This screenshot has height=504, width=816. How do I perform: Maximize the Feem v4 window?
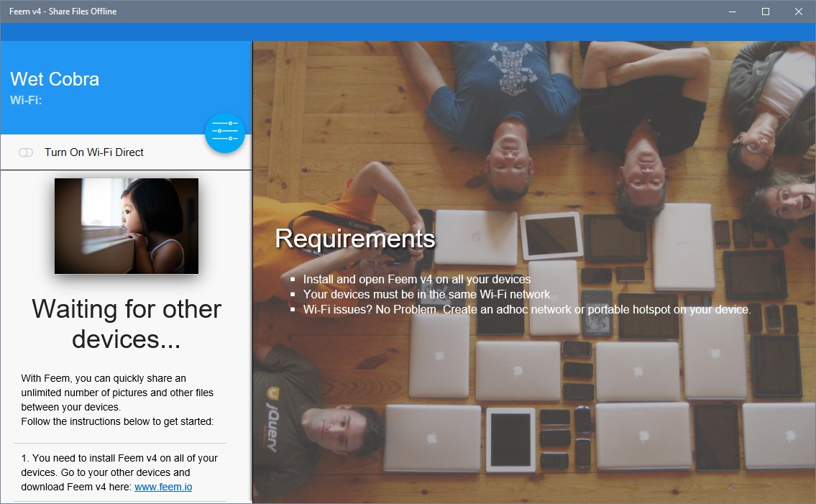pos(765,12)
